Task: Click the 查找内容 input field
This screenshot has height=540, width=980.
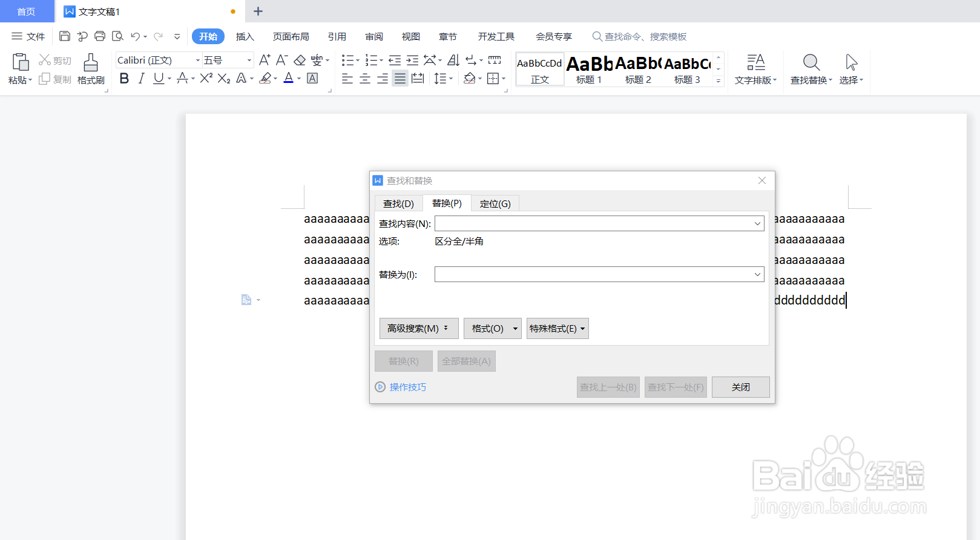Action: pos(599,223)
